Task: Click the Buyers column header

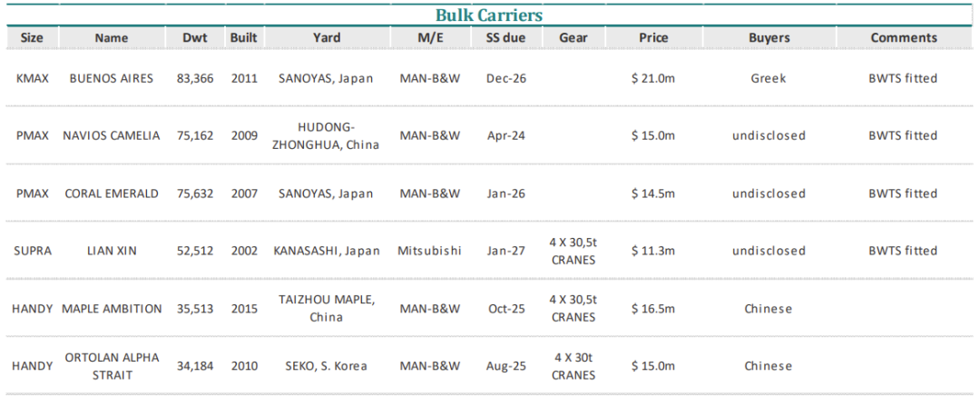Action: pos(769,38)
